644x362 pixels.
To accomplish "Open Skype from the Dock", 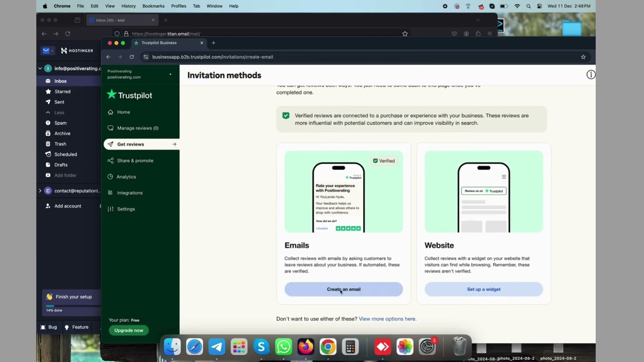I will point(261,347).
